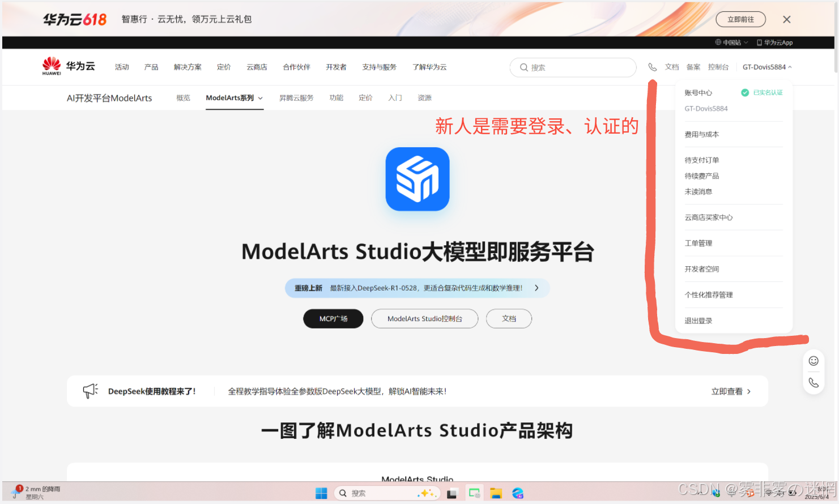Viewport: 839px width, 504px height.
Task: Click the 华为云618 promotion logo
Action: click(x=75, y=19)
